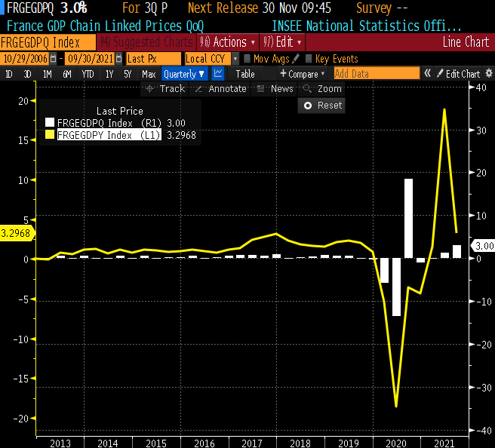Click the line chart type icon
The width and height of the screenshot is (495, 448).
click(218, 74)
